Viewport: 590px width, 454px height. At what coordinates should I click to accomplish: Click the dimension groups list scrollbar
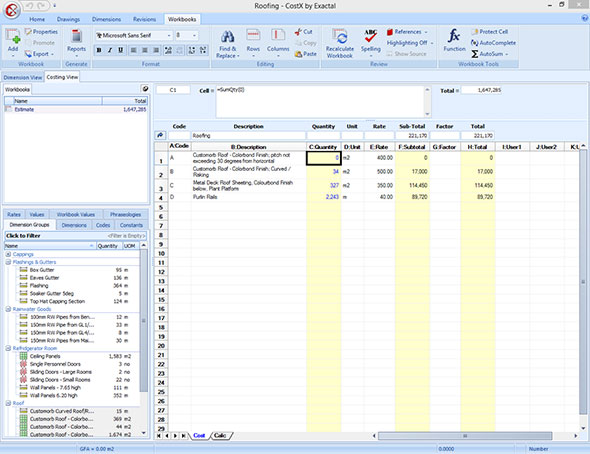point(143,322)
